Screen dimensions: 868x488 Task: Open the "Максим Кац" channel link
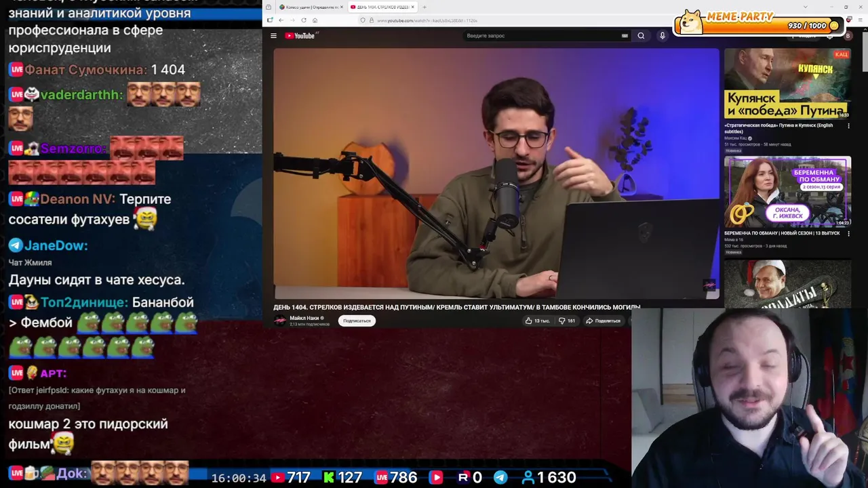click(x=736, y=138)
